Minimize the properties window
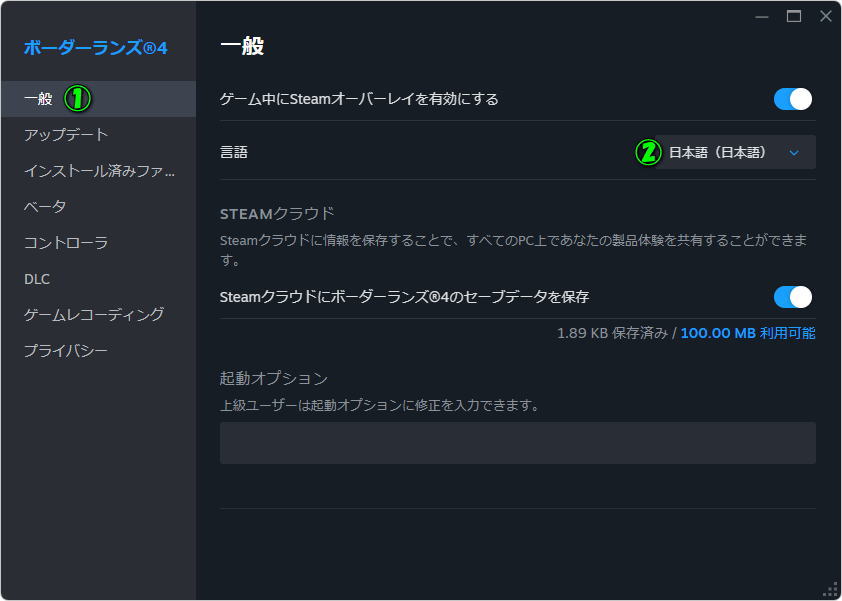 click(762, 17)
